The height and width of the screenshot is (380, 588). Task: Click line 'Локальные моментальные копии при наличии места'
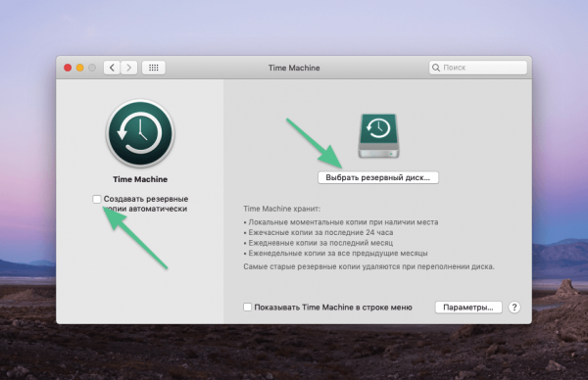pyautogui.click(x=343, y=222)
